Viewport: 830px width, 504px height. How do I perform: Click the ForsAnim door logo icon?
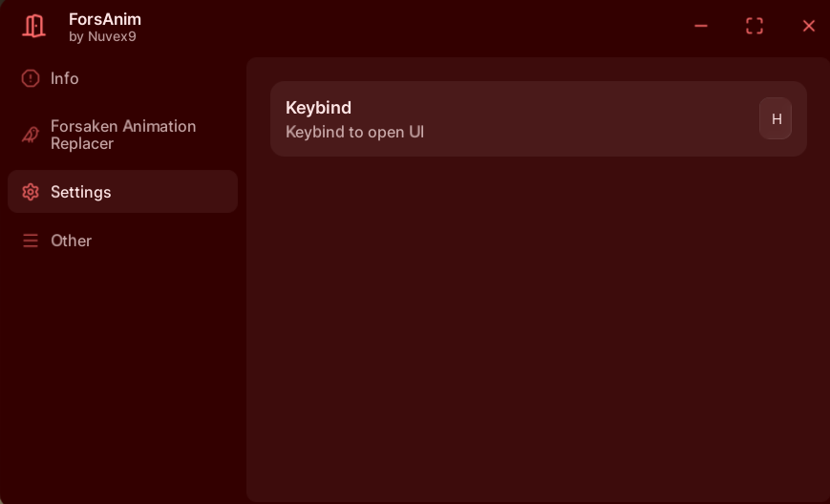click(x=33, y=26)
